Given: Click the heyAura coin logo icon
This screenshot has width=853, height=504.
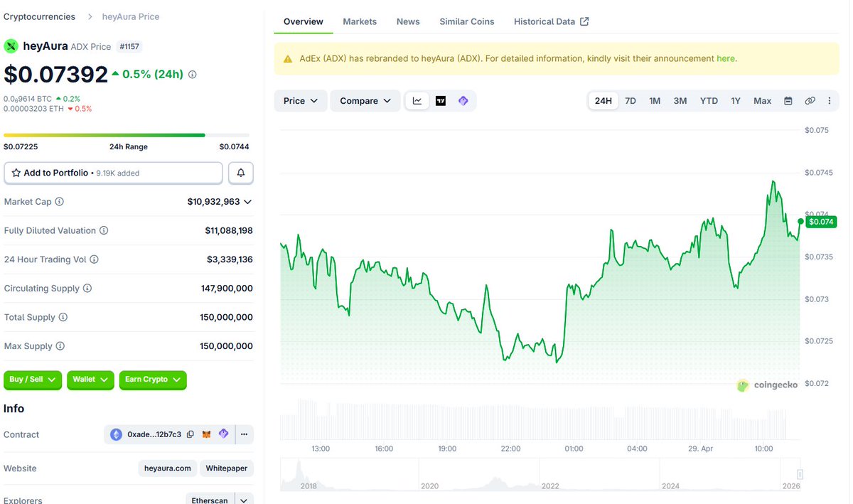Looking at the screenshot, I should (x=11, y=46).
